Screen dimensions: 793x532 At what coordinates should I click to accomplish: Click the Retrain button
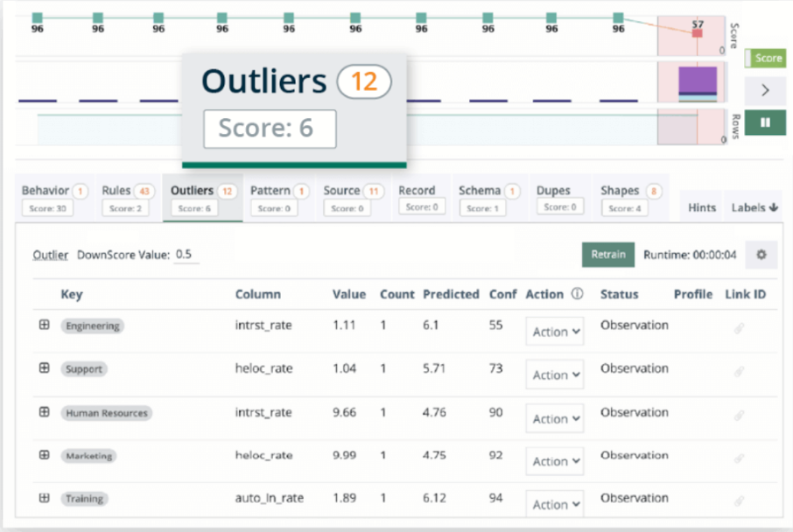click(607, 255)
